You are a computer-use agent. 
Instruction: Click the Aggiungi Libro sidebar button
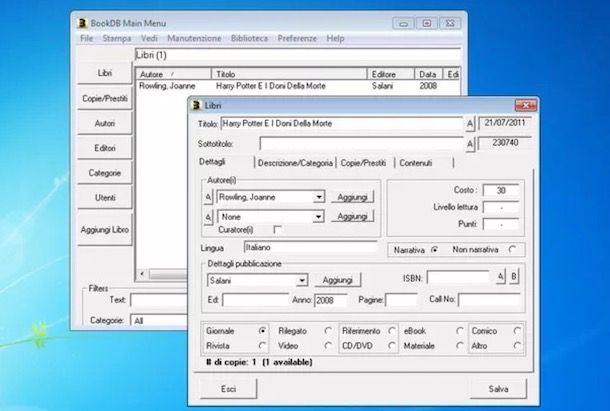105,230
